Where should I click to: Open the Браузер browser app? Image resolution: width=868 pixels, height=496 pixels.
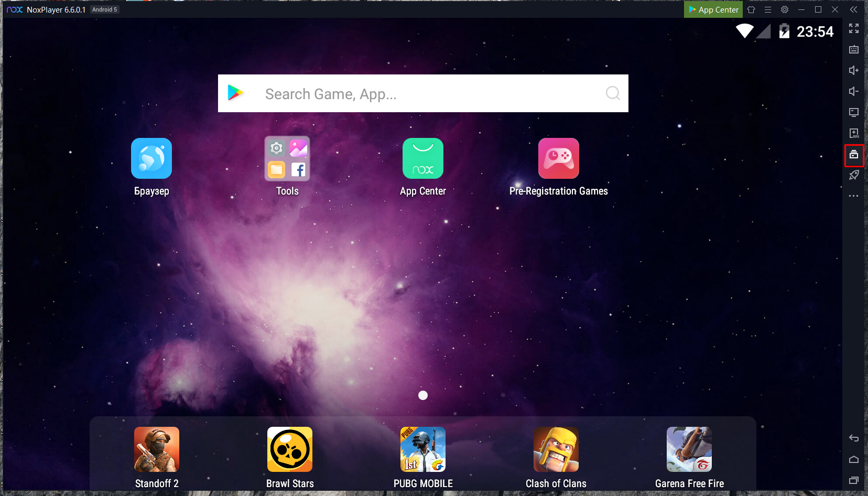click(x=151, y=158)
